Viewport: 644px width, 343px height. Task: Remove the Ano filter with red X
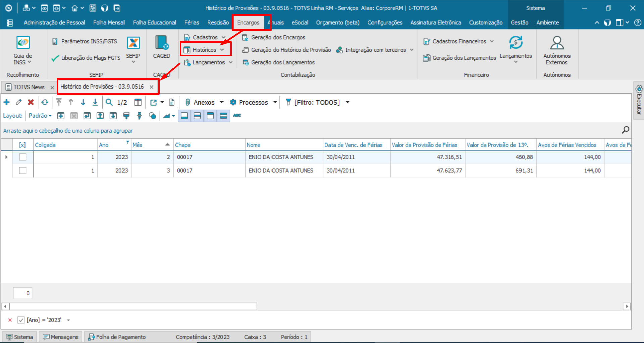click(x=10, y=320)
